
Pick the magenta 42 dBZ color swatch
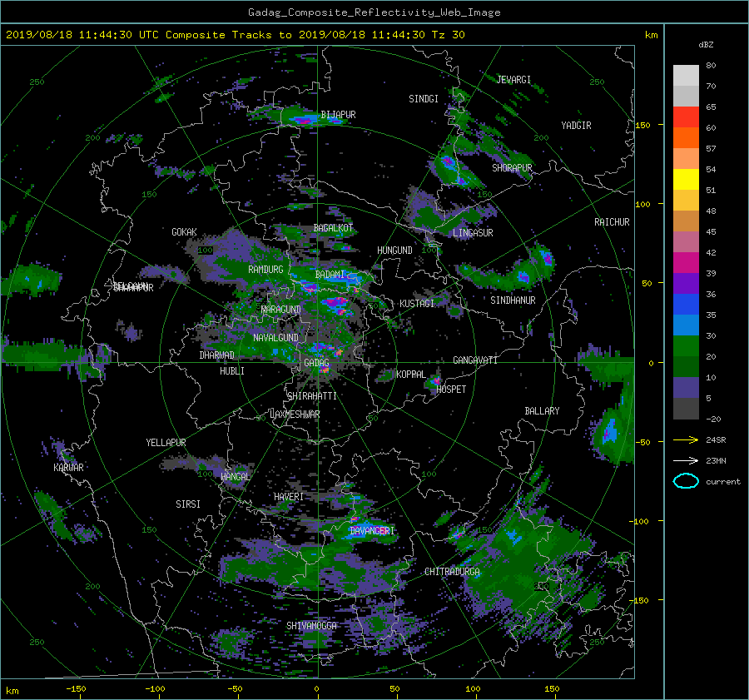[686, 262]
